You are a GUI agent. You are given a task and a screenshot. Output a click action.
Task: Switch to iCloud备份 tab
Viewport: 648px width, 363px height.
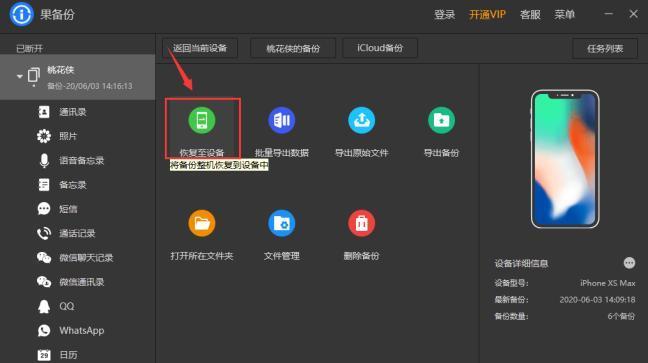(380, 48)
